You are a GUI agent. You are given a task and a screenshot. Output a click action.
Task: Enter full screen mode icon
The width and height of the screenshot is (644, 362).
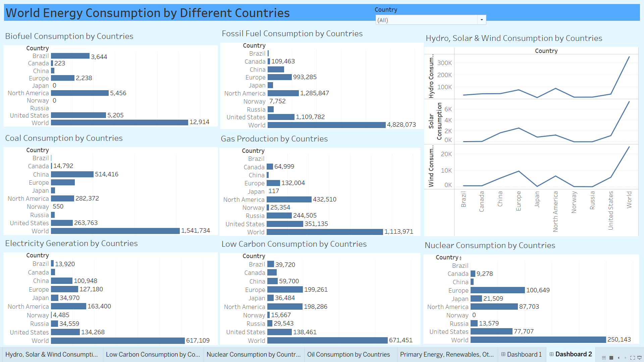[633, 358]
